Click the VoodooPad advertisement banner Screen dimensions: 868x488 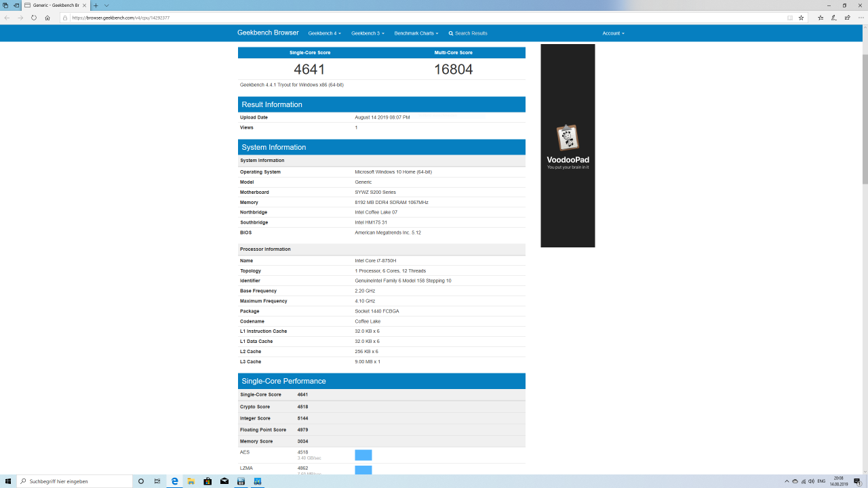(568, 146)
